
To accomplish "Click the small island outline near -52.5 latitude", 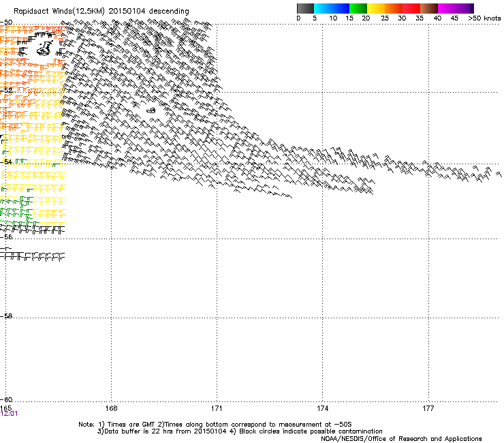I will (x=151, y=110).
